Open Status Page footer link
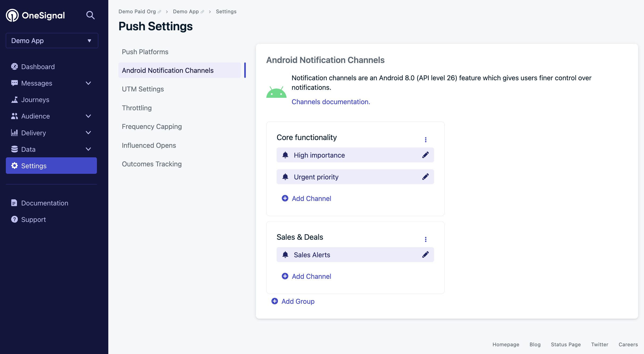Image resolution: width=644 pixels, height=354 pixels. [x=566, y=344]
